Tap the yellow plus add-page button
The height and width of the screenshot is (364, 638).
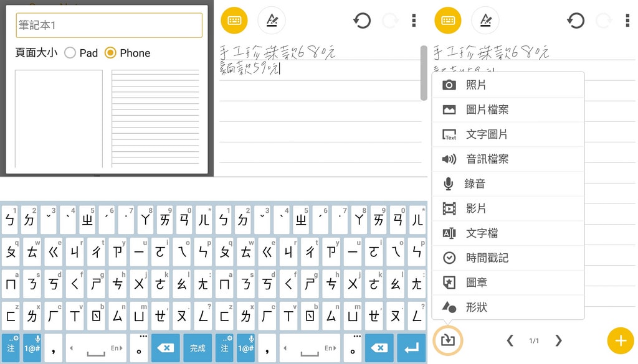(620, 340)
